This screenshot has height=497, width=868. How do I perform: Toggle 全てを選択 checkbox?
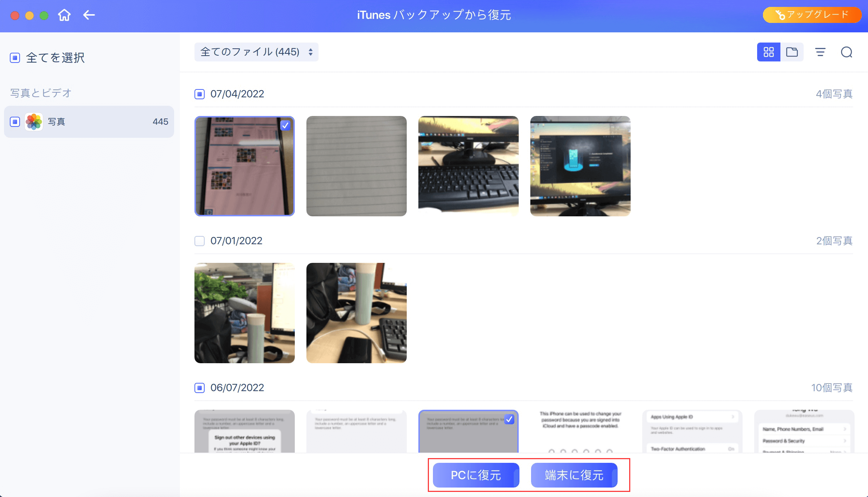15,58
